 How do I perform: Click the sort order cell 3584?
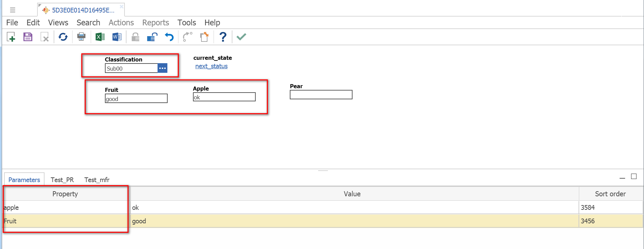click(611, 207)
